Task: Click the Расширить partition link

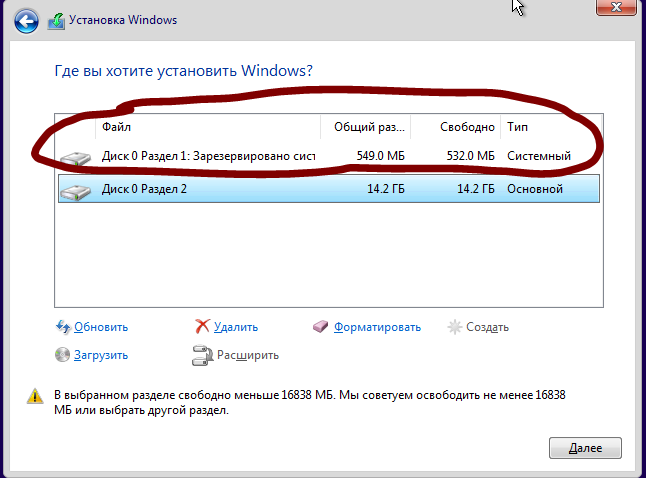Action: tap(248, 355)
